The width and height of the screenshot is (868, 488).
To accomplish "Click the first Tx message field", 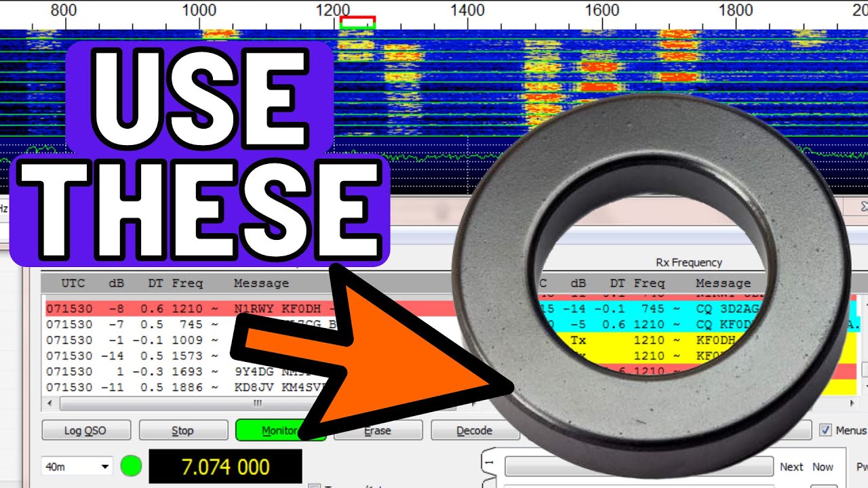I will [637, 466].
